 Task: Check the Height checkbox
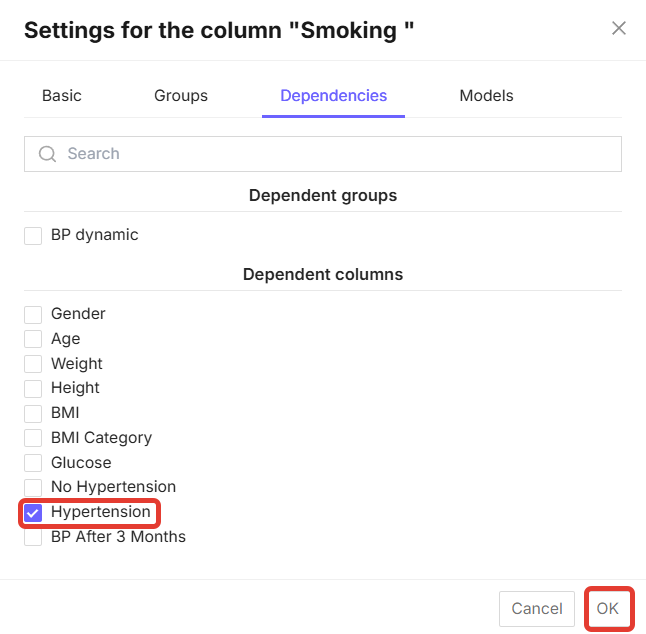(34, 388)
